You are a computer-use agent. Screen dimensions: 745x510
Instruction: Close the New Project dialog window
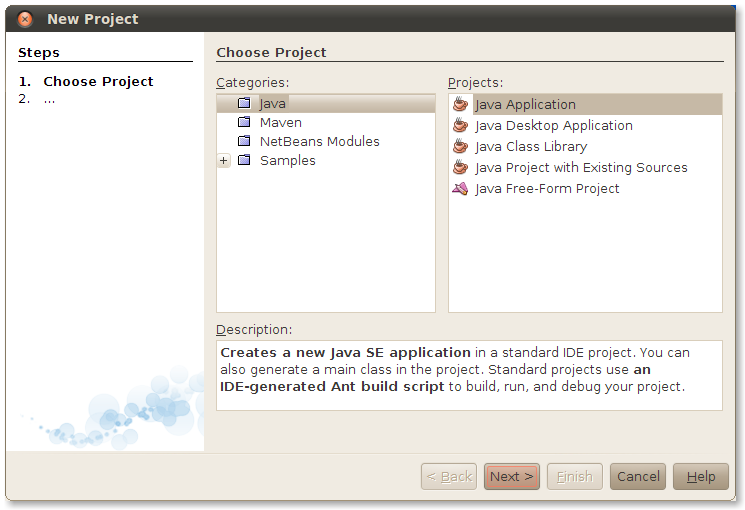pos(25,19)
